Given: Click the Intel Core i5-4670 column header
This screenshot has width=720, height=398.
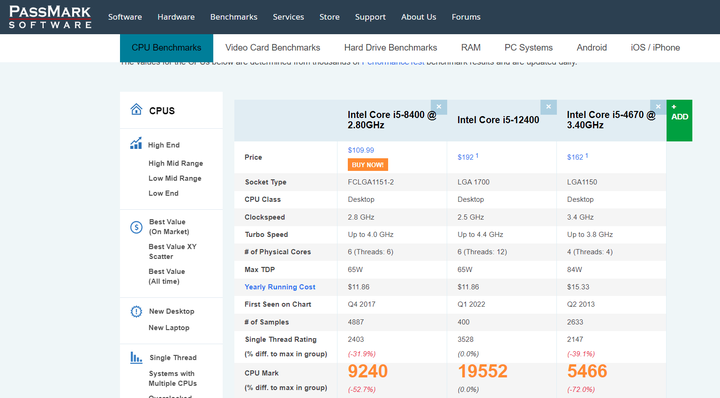Looking at the screenshot, I should [x=611, y=120].
